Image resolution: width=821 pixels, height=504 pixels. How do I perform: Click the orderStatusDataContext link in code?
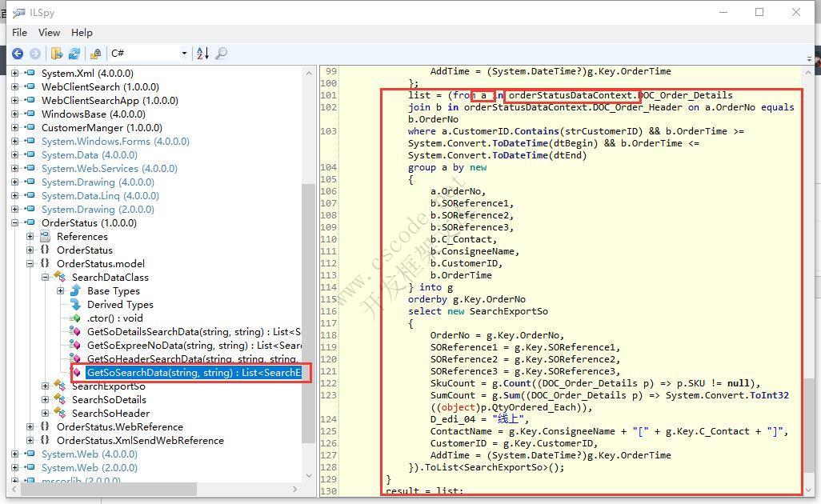click(x=572, y=95)
